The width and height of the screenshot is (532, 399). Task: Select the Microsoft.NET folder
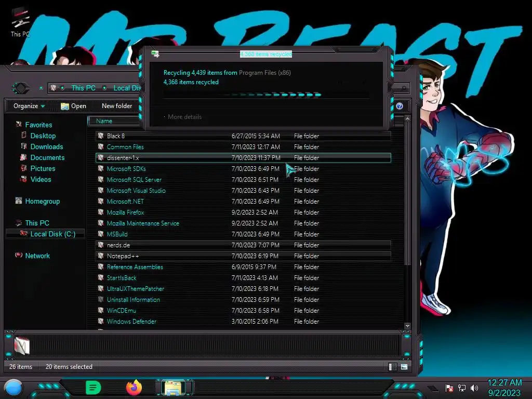point(243,201)
